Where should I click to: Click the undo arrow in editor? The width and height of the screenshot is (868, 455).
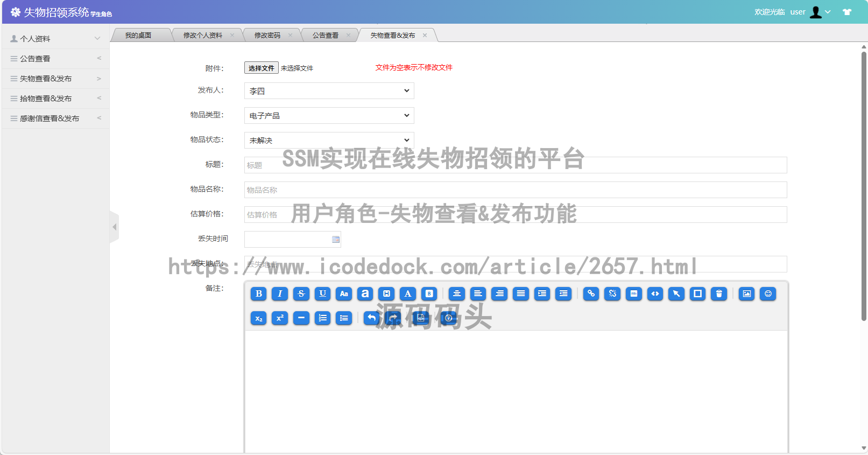coord(371,318)
